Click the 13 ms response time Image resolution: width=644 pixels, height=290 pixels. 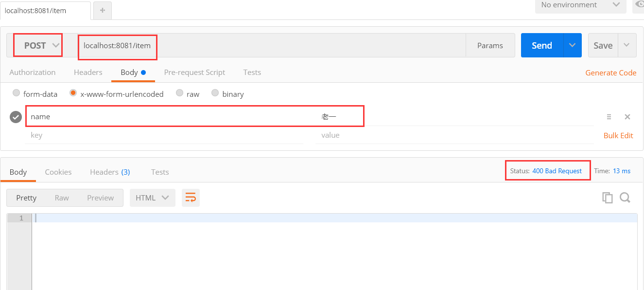coord(622,171)
